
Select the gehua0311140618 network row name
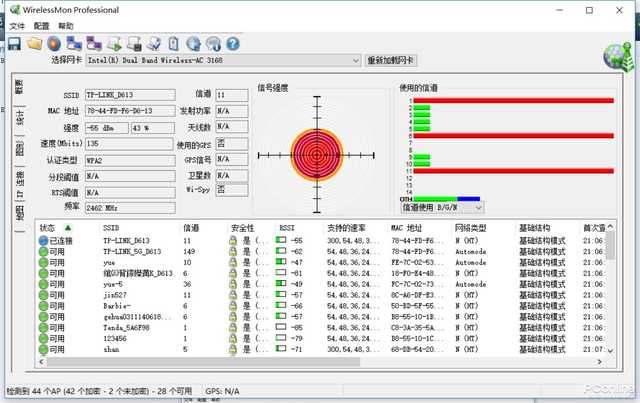coord(137,317)
